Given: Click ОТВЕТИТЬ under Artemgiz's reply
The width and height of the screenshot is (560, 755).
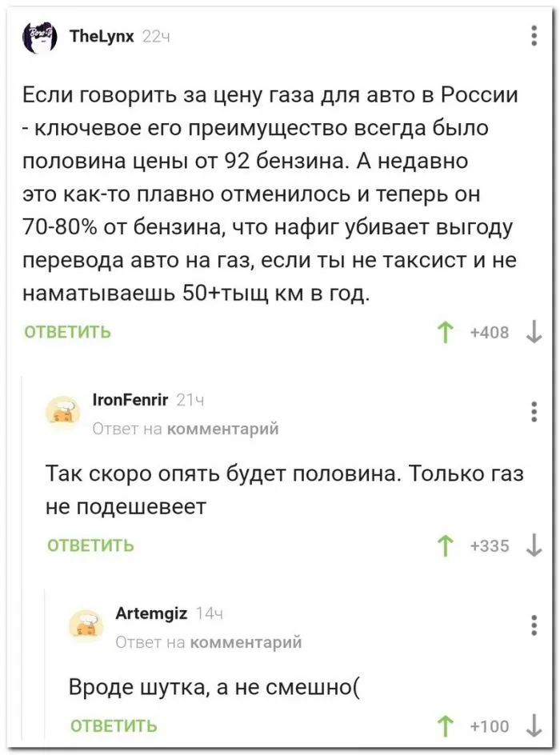Looking at the screenshot, I should pos(114,726).
